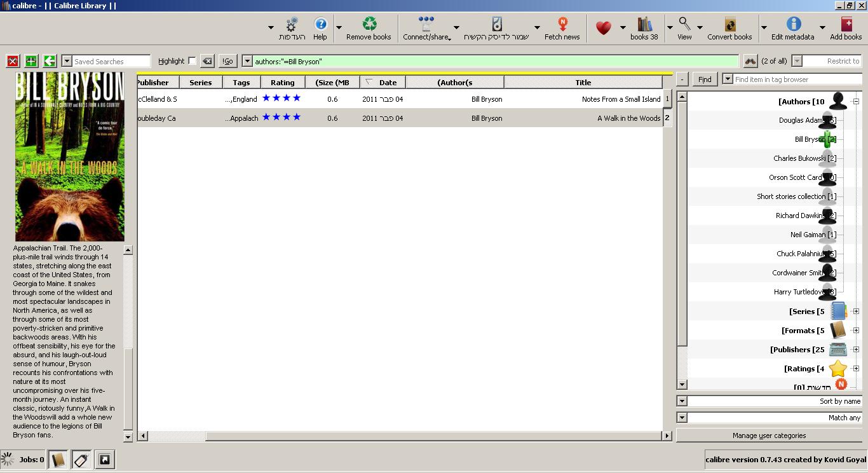Click the Fetch news icon
Image resolution: width=868 pixels, height=473 pixels.
click(x=562, y=25)
